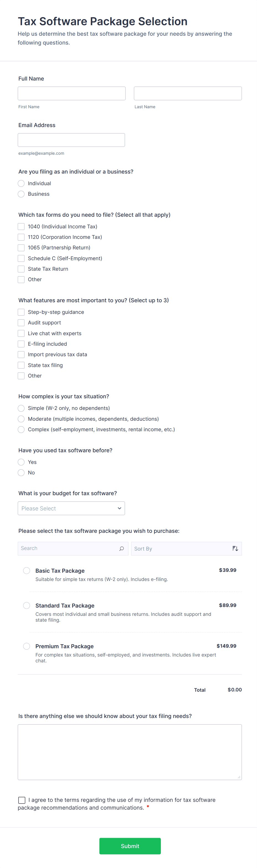The height and width of the screenshot is (868, 257).
Task: Select Yes for used tax software before
Action: pyautogui.click(x=21, y=462)
